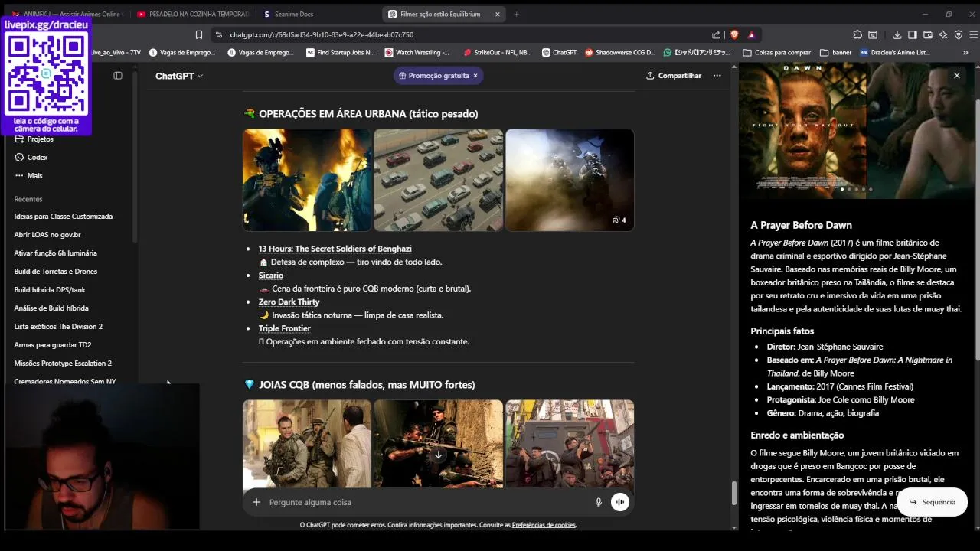The width and height of the screenshot is (980, 551).
Task: Toggle the browser side panel icon
Action: (x=912, y=34)
